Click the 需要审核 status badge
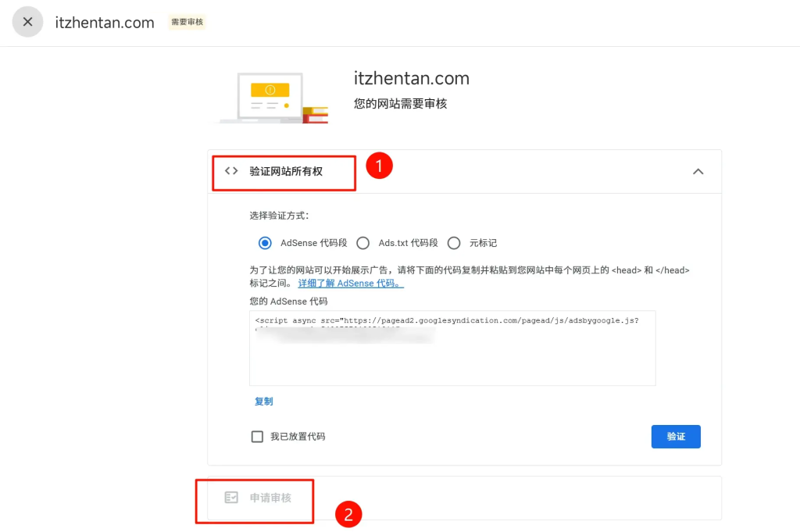The width and height of the screenshot is (800, 532). coord(187,22)
